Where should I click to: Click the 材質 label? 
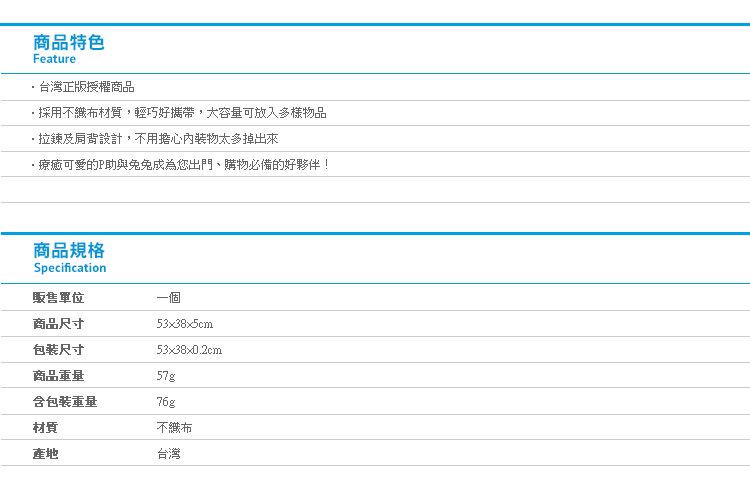(45, 427)
